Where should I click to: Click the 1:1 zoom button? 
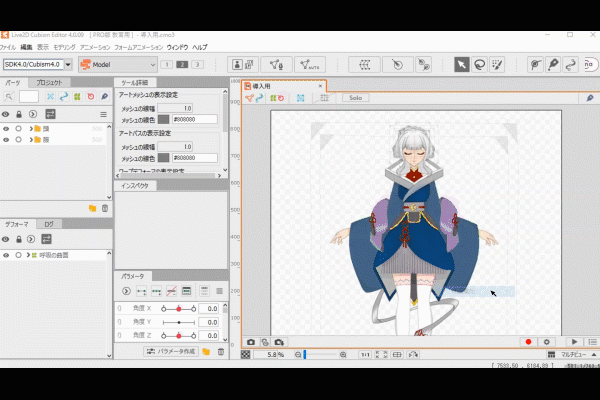coord(365,355)
